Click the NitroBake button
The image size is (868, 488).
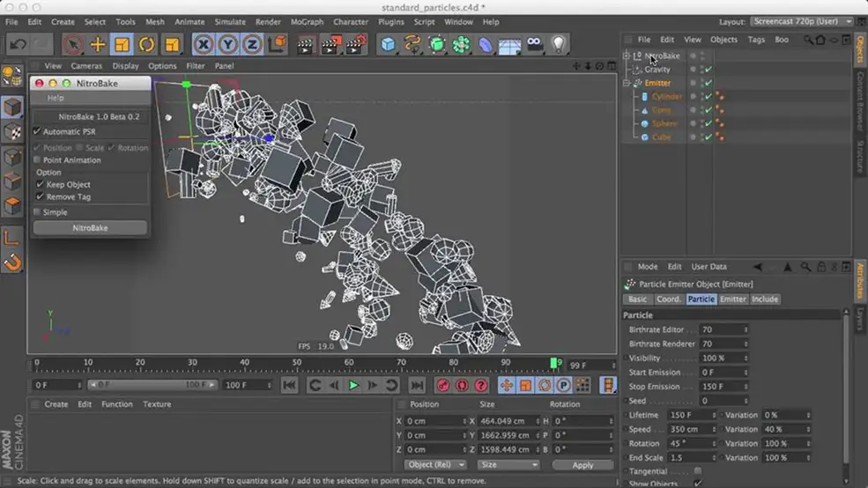tap(90, 228)
